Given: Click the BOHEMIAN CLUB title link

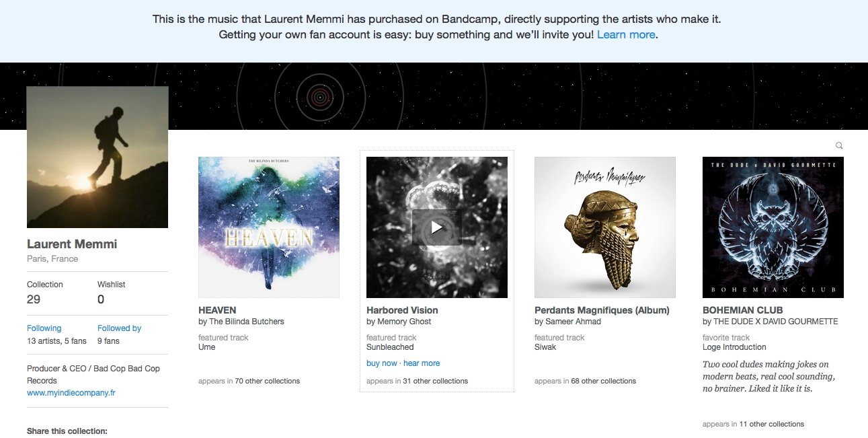Looking at the screenshot, I should 743,310.
